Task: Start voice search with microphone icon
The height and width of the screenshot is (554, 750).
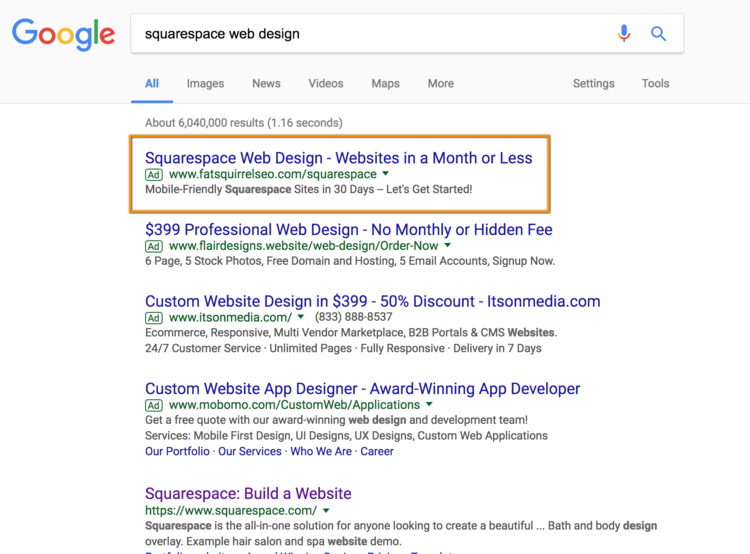Action: click(624, 33)
